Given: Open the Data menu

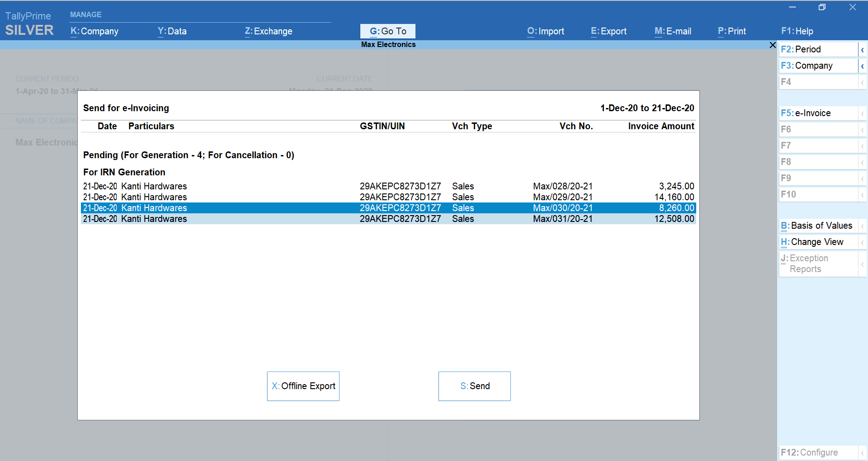Looking at the screenshot, I should [x=172, y=31].
